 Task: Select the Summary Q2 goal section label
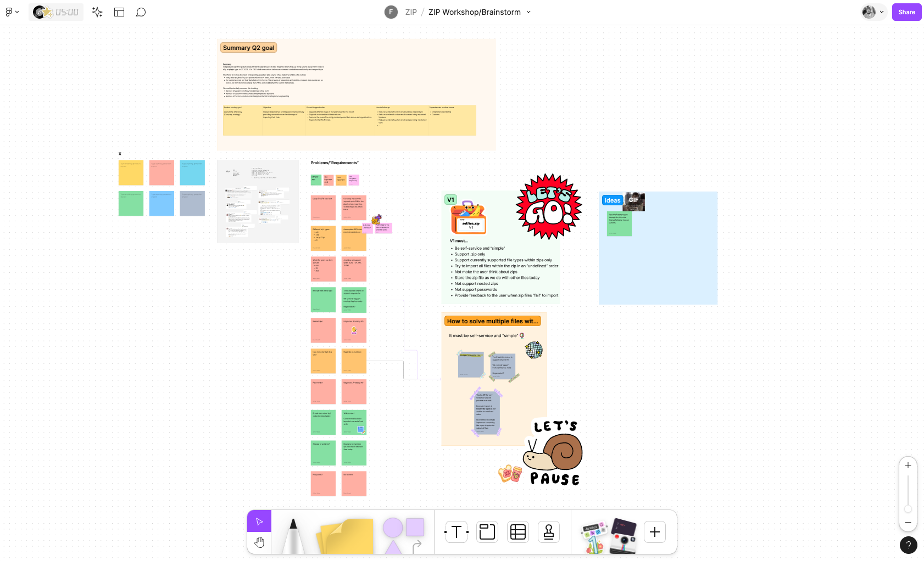point(248,48)
